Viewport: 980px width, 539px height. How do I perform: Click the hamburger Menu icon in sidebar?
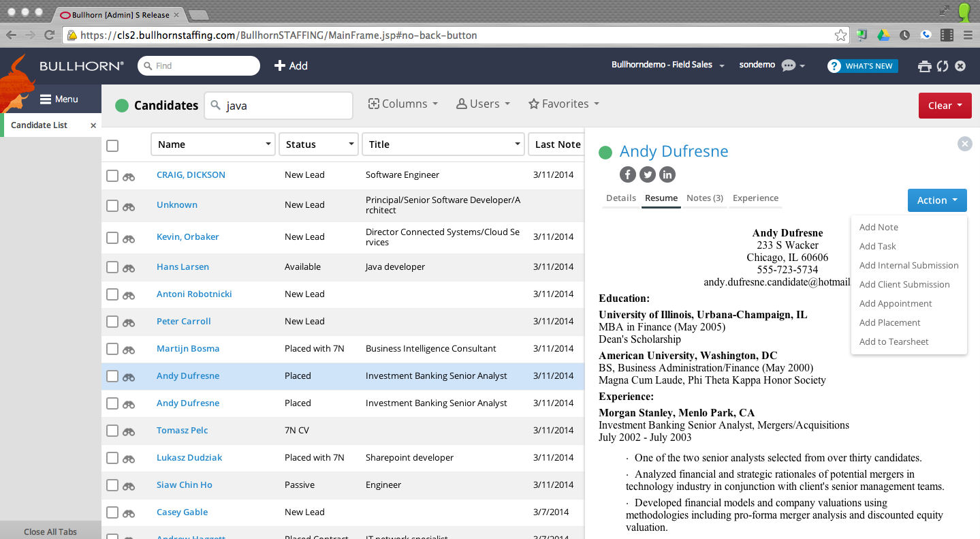click(46, 99)
